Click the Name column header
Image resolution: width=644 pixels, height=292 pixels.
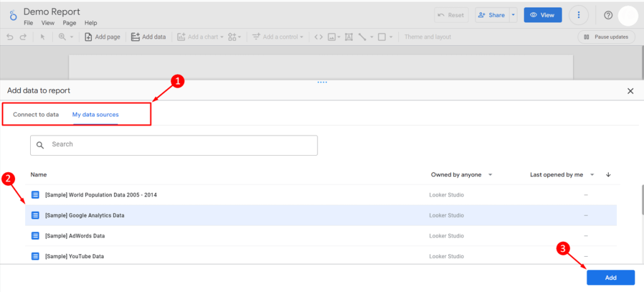[x=38, y=175]
